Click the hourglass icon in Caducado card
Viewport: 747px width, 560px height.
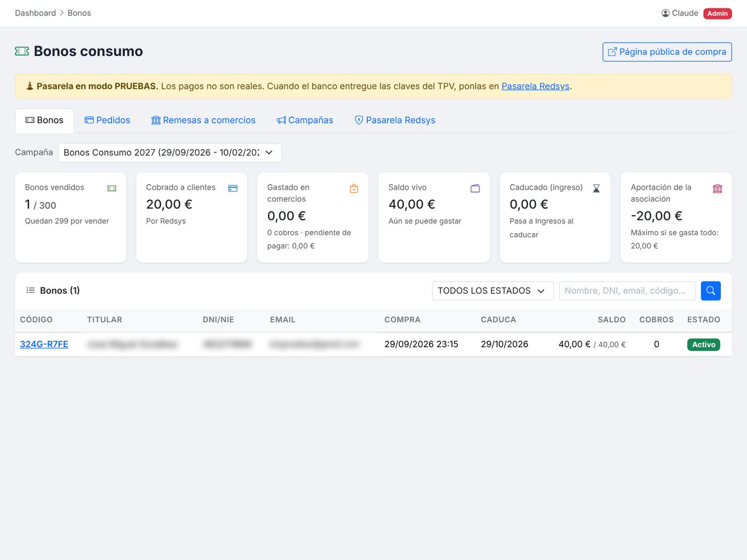tap(597, 188)
